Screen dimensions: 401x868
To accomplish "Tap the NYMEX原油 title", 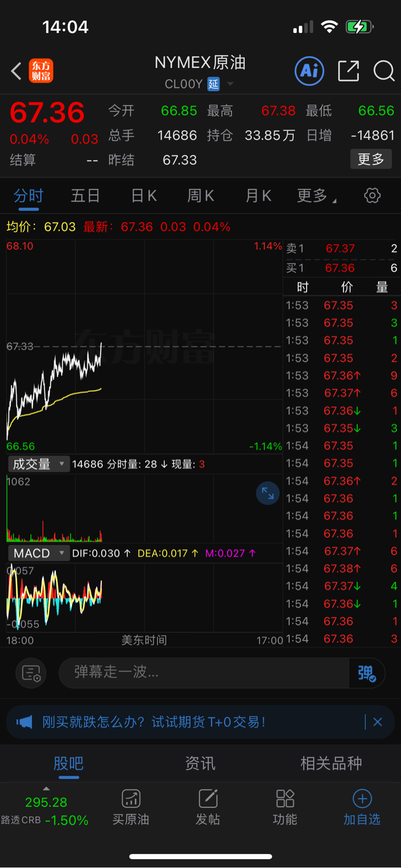I will coord(200,63).
